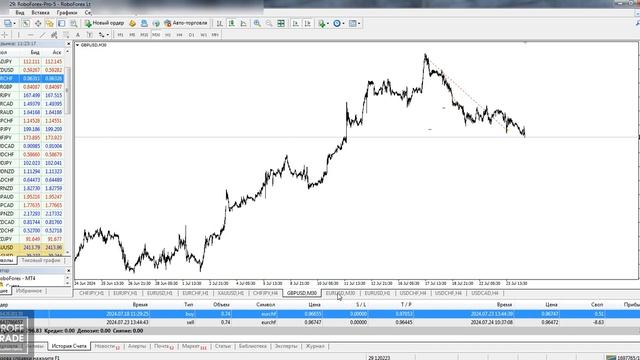Tile chart windows using the grid icon
Screen dimensions: 640x360
(281, 24)
